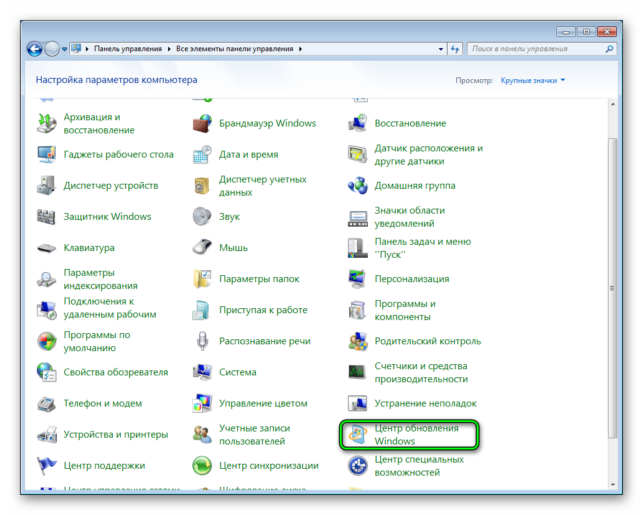The height and width of the screenshot is (515, 643).
Task: Click the Защитник Windows wall icon
Action: [x=46, y=217]
